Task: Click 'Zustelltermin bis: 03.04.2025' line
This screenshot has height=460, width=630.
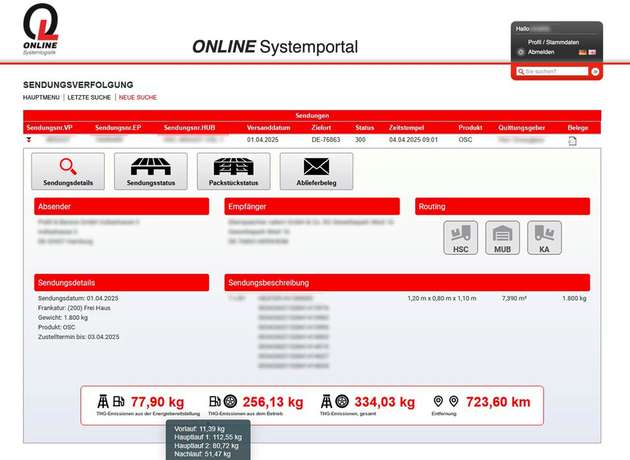Action: coord(78,337)
